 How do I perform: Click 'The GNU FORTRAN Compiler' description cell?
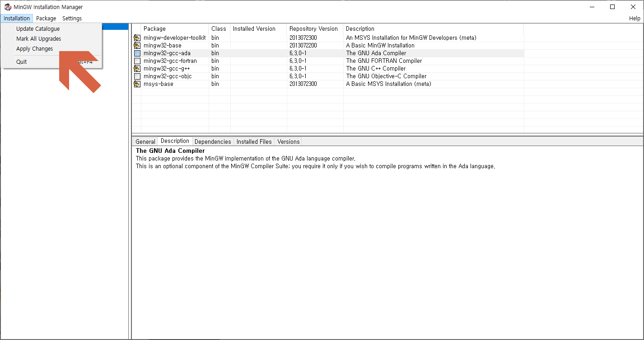[x=384, y=61]
